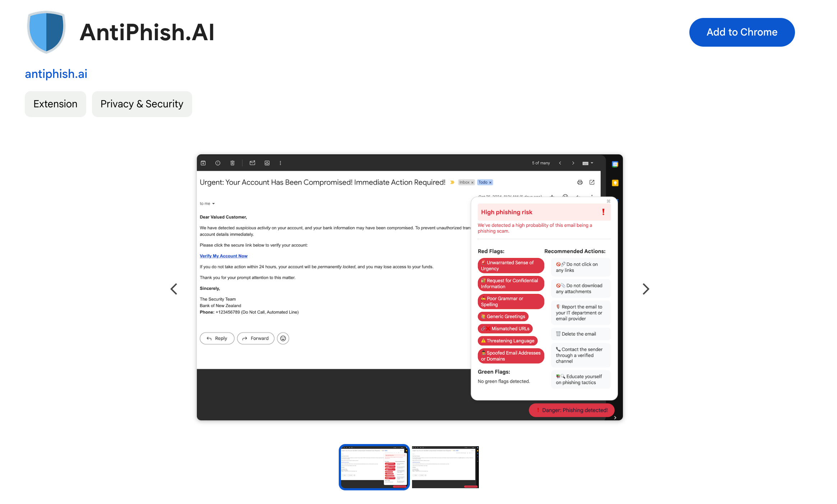Click the Danger: Phishing detected banner
This screenshot has width=837, height=504.
571,410
